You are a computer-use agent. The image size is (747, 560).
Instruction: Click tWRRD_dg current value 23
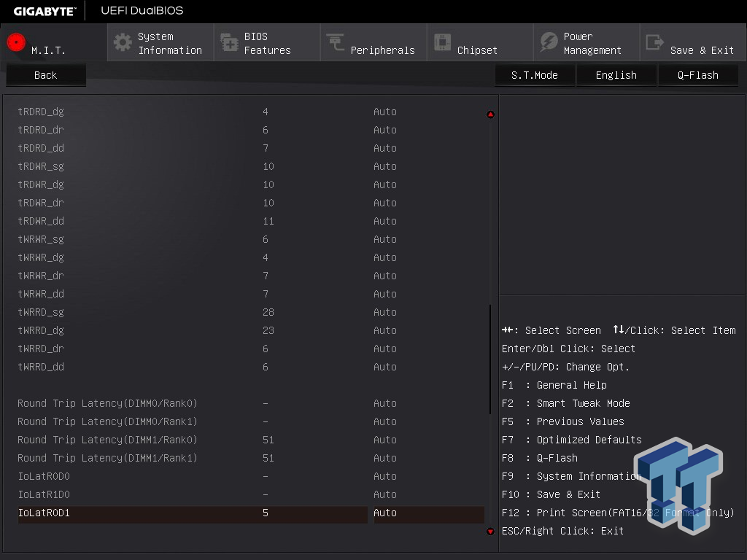(268, 330)
